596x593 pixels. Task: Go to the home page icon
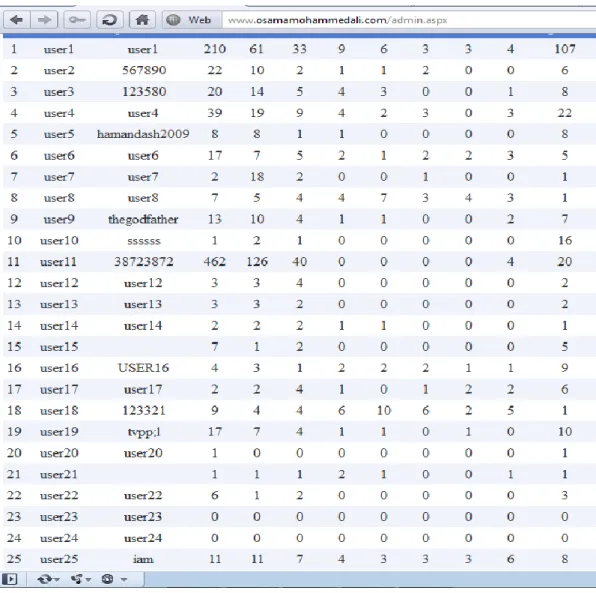click(142, 20)
